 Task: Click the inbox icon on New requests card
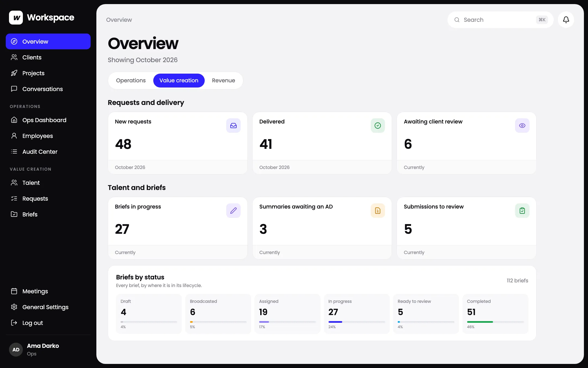pyautogui.click(x=233, y=126)
